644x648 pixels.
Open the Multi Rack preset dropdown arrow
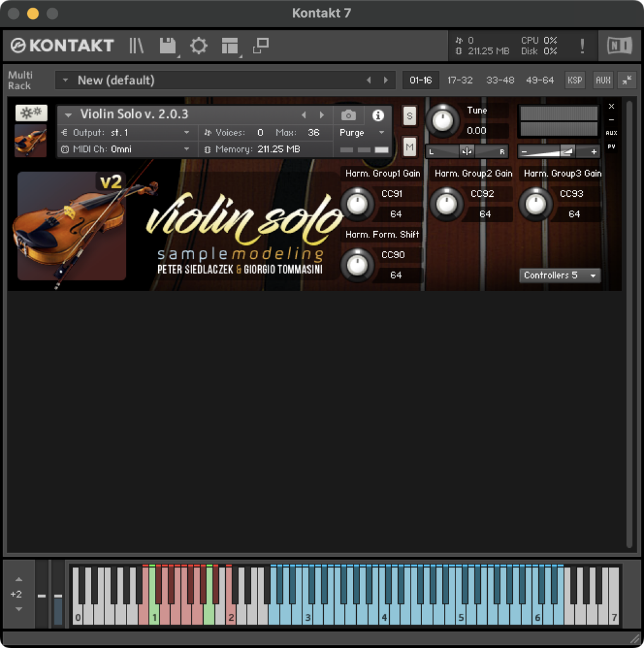tap(65, 80)
